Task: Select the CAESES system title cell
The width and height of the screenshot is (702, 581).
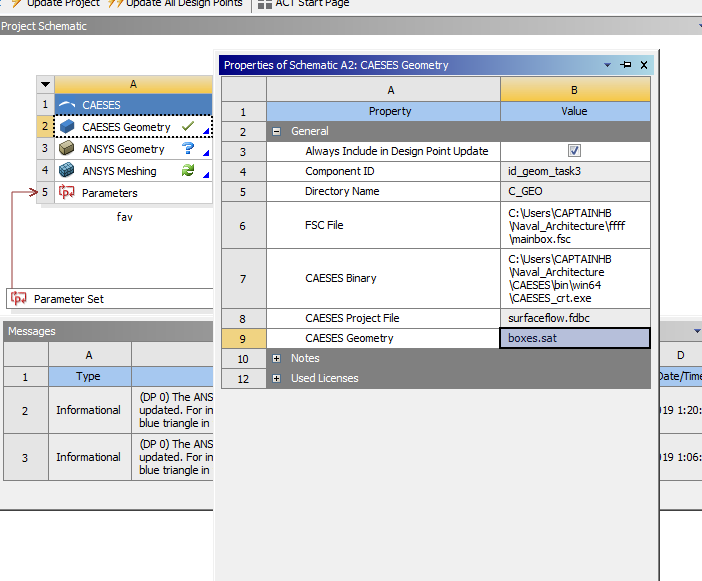Action: pos(133,105)
